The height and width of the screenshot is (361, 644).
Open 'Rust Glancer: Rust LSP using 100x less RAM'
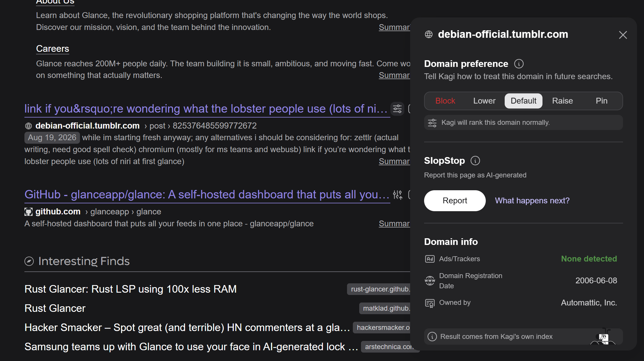[131, 289]
